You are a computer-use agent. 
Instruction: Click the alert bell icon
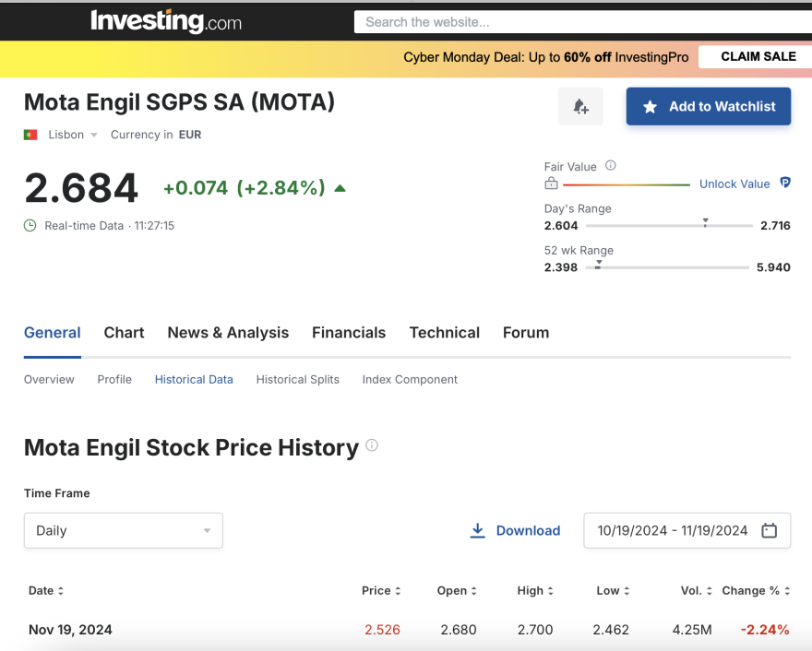(x=580, y=107)
